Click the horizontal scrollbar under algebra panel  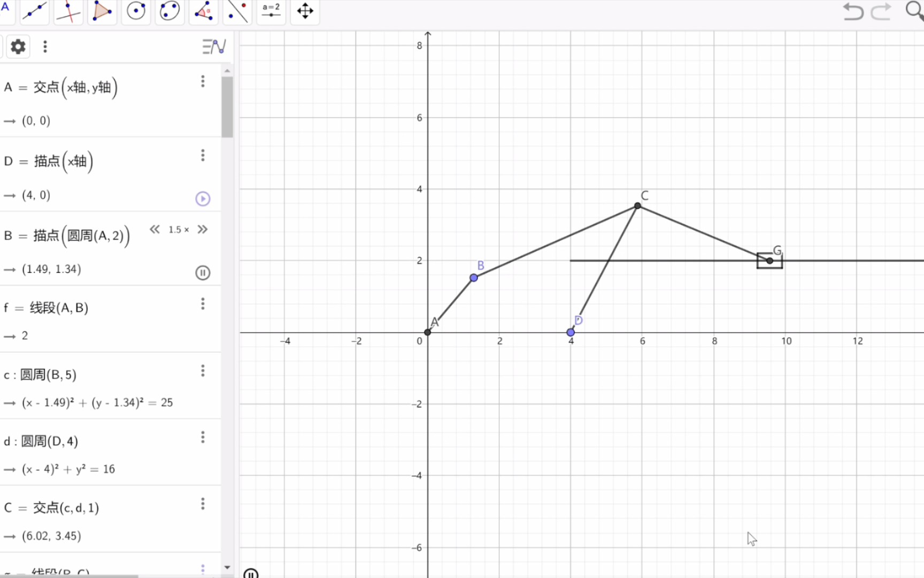tap(70, 576)
